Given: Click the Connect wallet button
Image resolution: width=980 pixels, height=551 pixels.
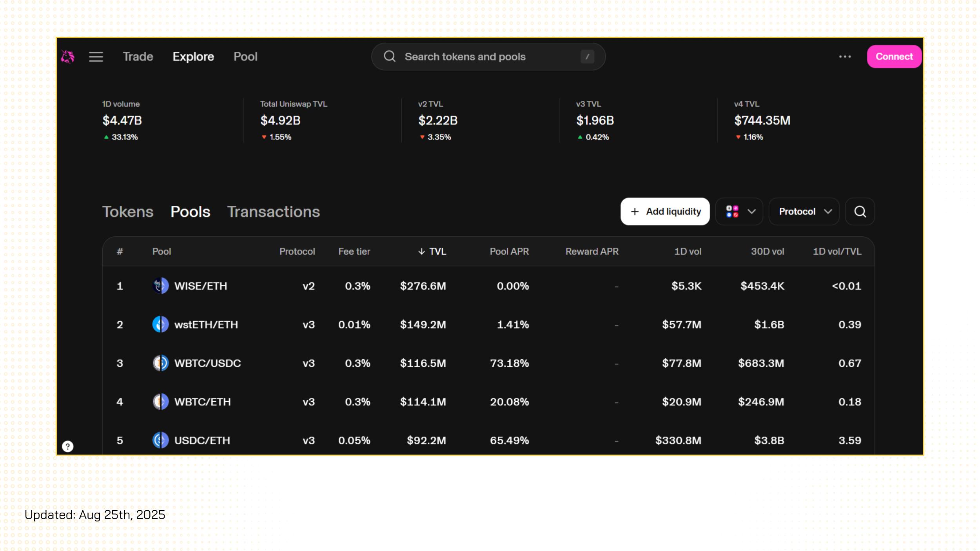Looking at the screenshot, I should coord(894,57).
